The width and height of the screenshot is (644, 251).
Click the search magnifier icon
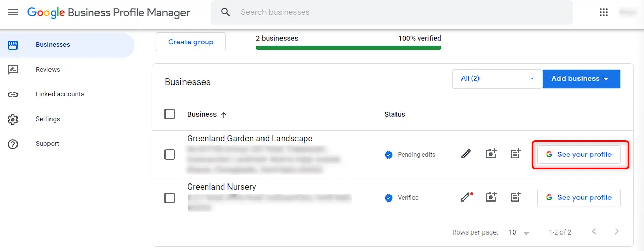pyautogui.click(x=225, y=12)
